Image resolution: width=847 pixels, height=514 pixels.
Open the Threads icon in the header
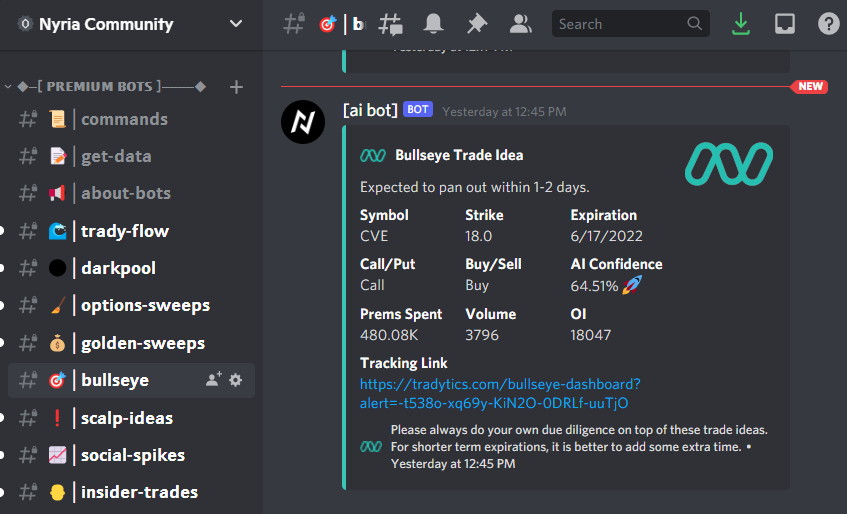click(x=391, y=24)
